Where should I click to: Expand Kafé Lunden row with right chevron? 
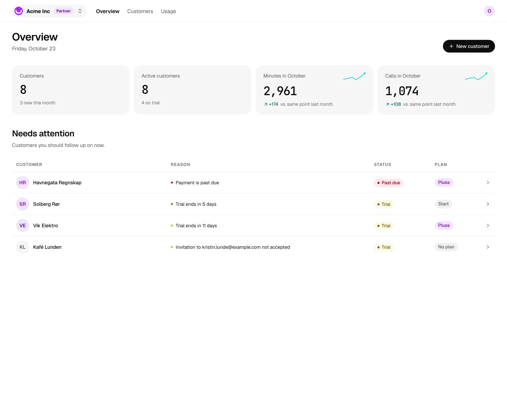pos(488,247)
